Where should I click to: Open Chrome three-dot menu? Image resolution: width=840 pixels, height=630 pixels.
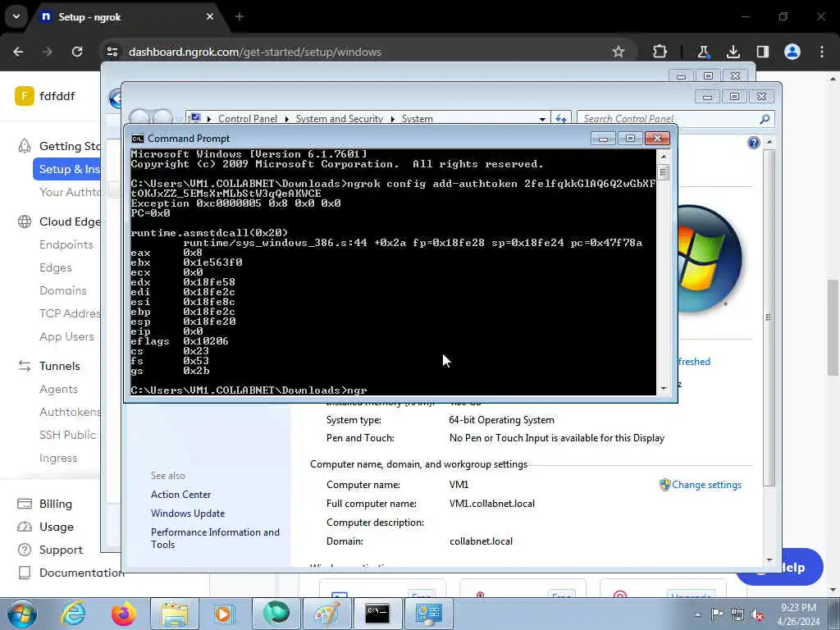tap(822, 52)
